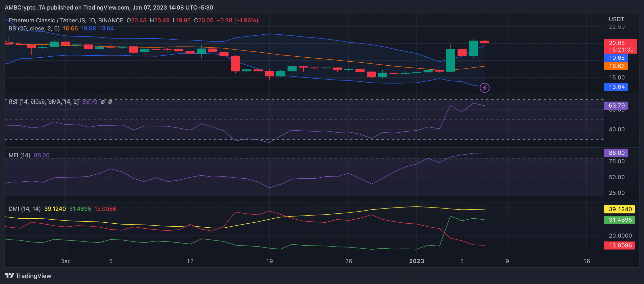The width and height of the screenshot is (644, 284).
Task: Click the blue 13.64 lower band tag
Action: [616, 87]
